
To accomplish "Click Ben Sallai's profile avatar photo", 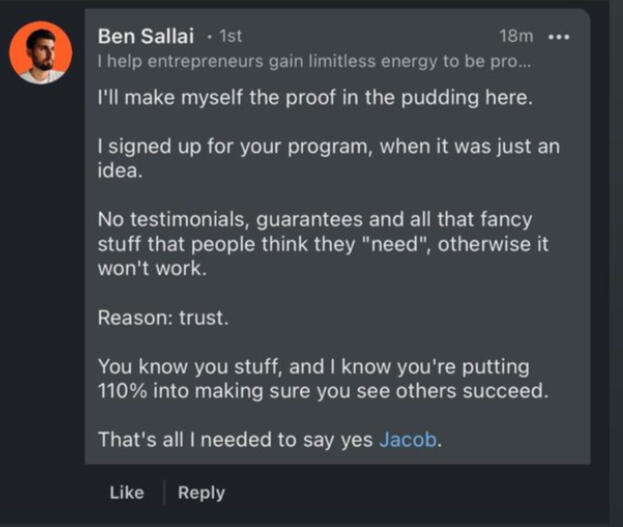I will (x=41, y=53).
